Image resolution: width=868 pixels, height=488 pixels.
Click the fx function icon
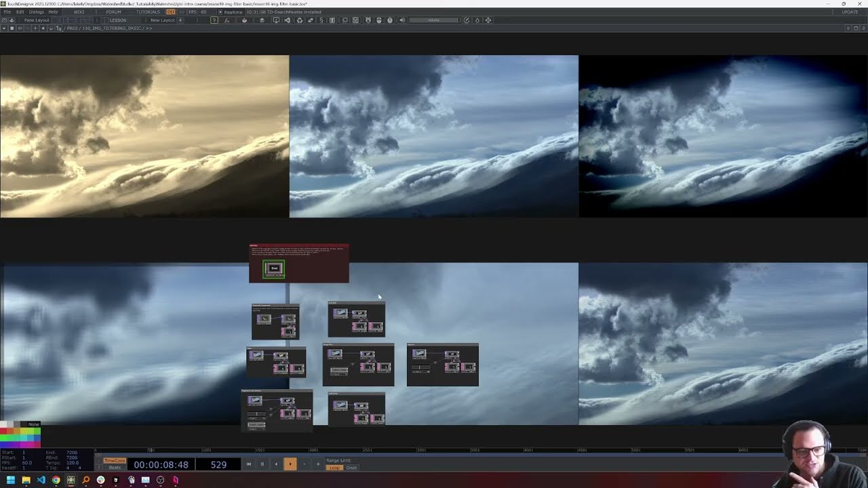[227, 20]
